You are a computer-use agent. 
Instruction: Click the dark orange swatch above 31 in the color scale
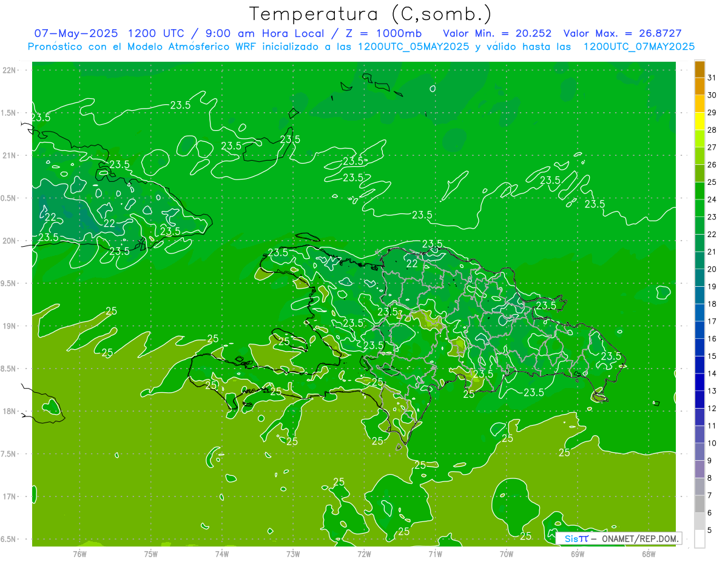[x=699, y=69]
